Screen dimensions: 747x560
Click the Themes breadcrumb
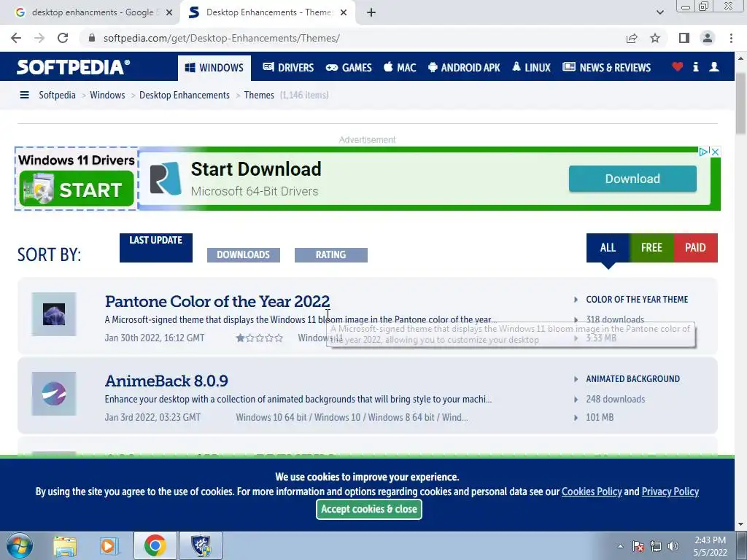[259, 95]
